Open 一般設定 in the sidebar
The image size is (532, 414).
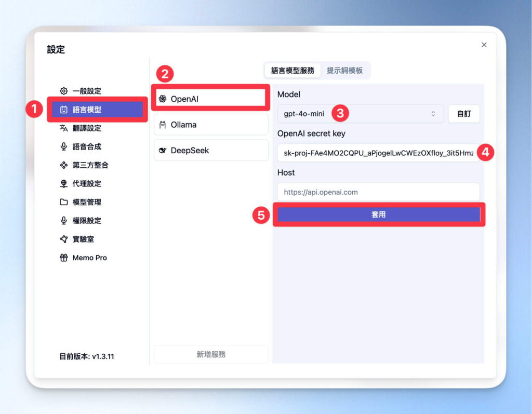tap(97, 91)
